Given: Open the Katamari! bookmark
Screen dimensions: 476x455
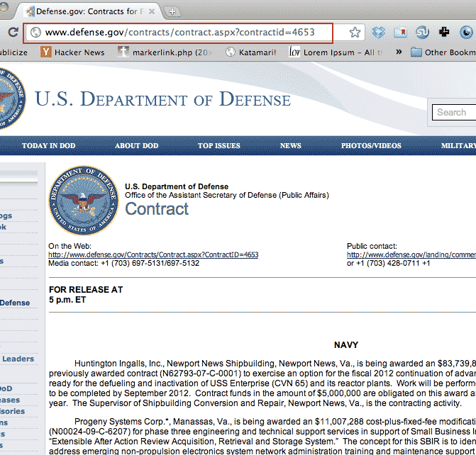Looking at the screenshot, I should click(251, 52).
